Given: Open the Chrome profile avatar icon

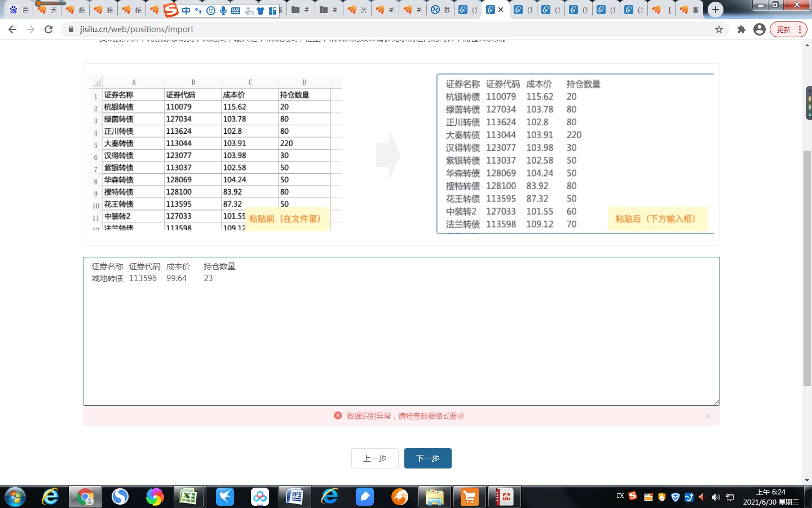Looking at the screenshot, I should pos(760,29).
